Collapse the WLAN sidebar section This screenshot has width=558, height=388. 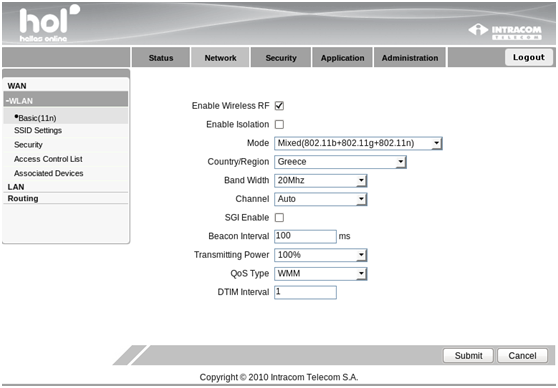click(66, 100)
